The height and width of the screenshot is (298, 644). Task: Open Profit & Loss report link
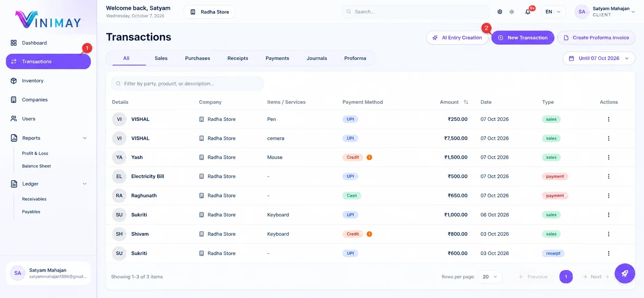(35, 153)
